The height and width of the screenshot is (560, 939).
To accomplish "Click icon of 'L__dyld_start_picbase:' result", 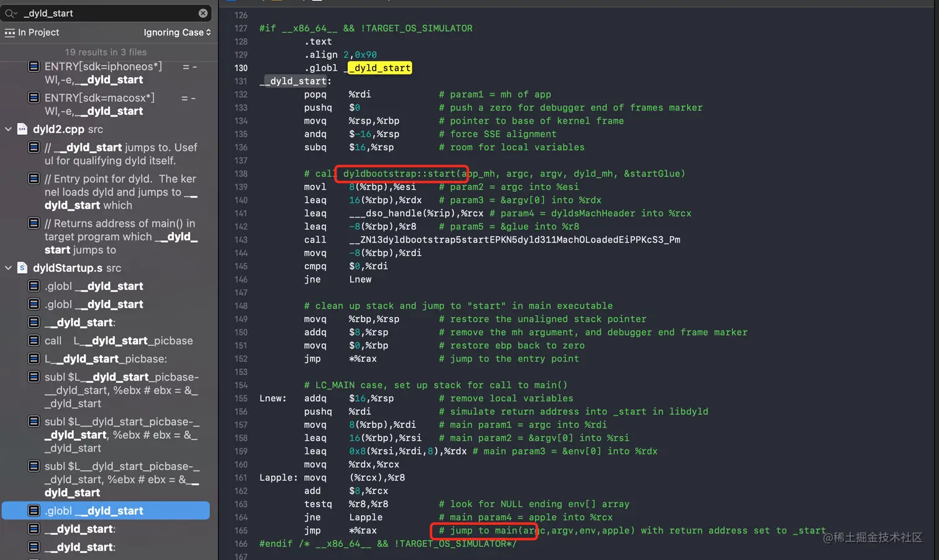I will (34, 358).
